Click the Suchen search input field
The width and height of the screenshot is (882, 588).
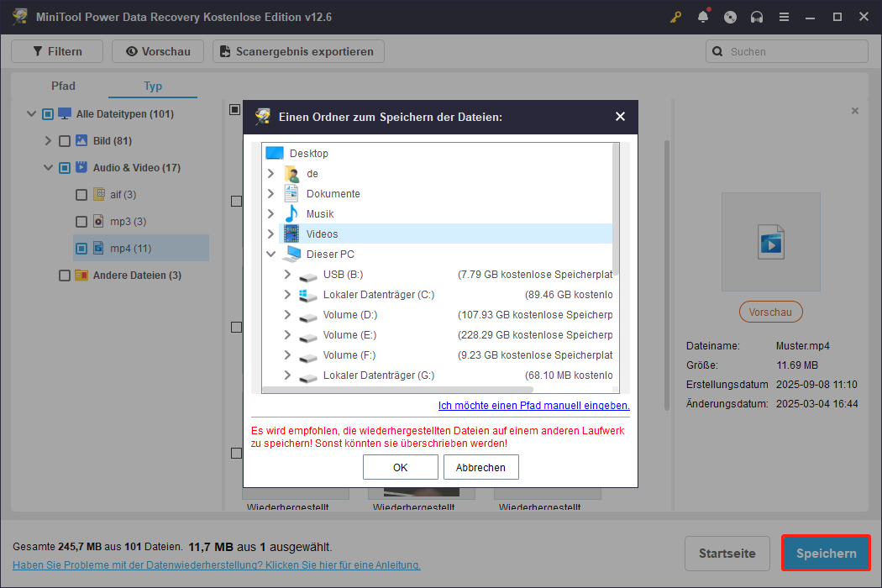[x=794, y=51]
